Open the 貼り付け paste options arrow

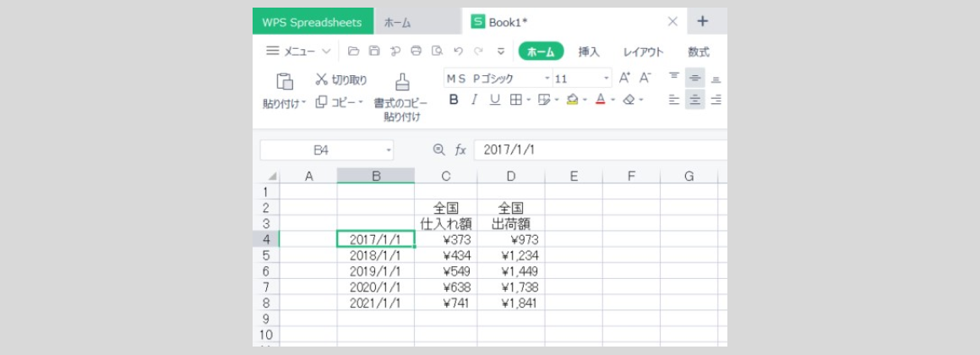click(x=304, y=102)
